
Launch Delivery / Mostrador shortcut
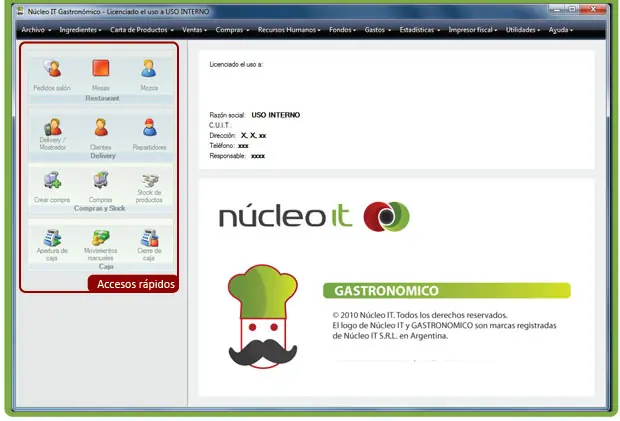tap(53, 127)
